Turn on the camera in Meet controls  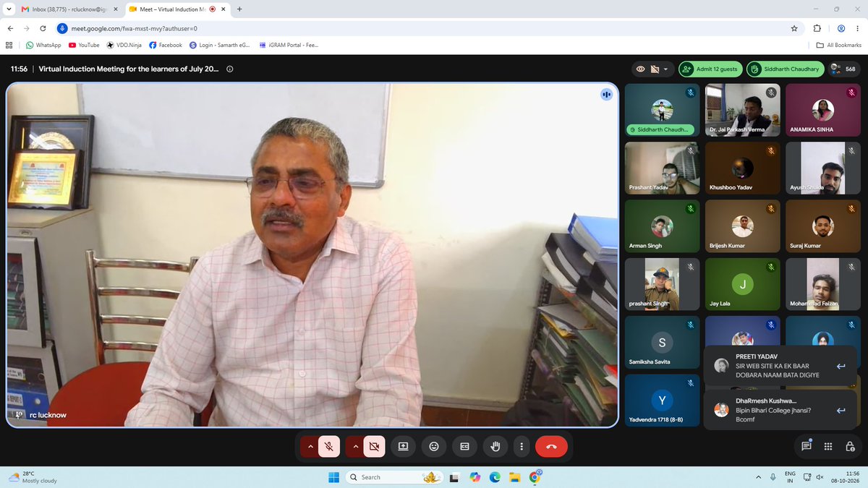point(374,447)
